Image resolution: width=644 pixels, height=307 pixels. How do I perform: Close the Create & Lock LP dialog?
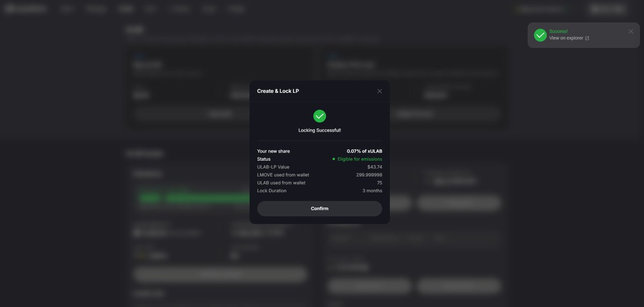click(379, 91)
